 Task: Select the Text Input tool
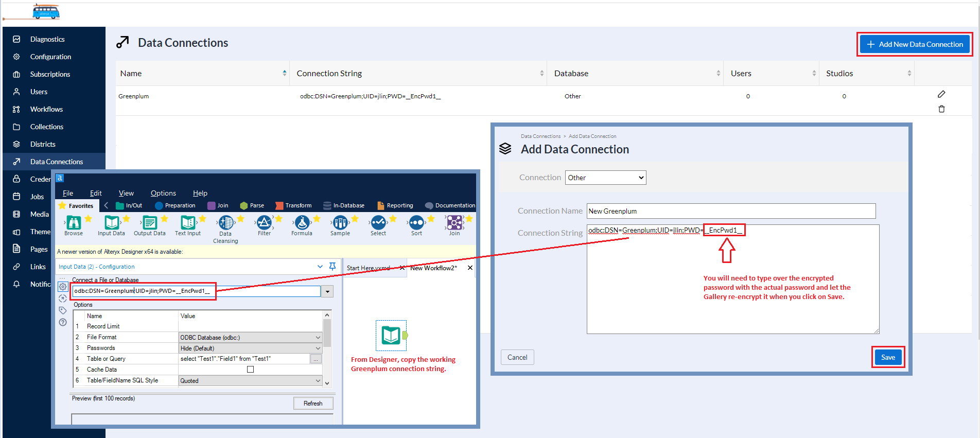click(187, 226)
